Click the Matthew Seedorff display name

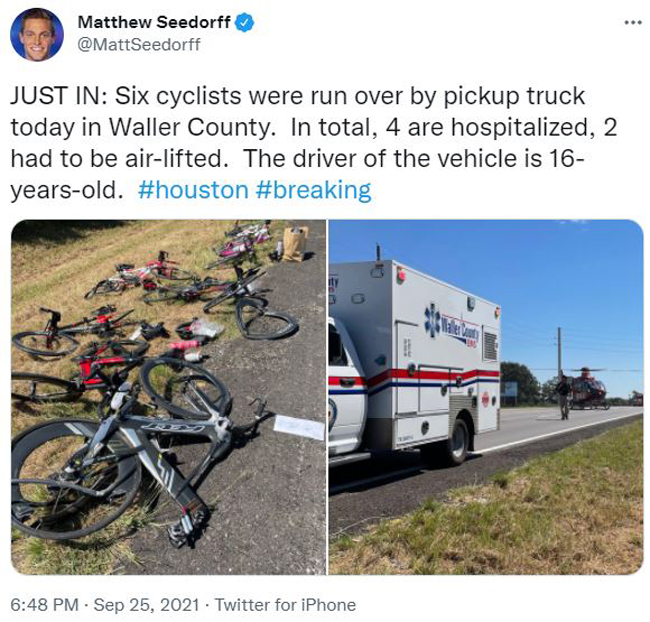[x=154, y=22]
